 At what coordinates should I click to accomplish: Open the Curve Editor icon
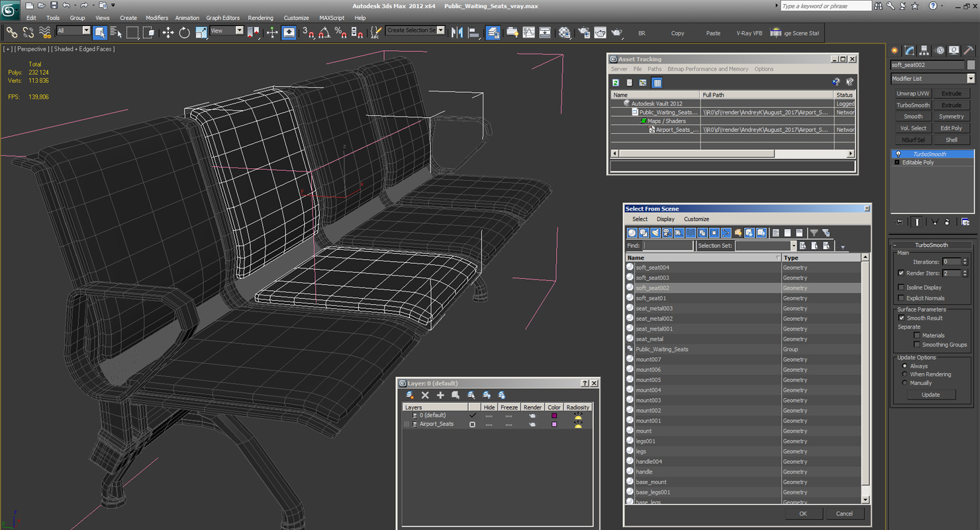528,32
